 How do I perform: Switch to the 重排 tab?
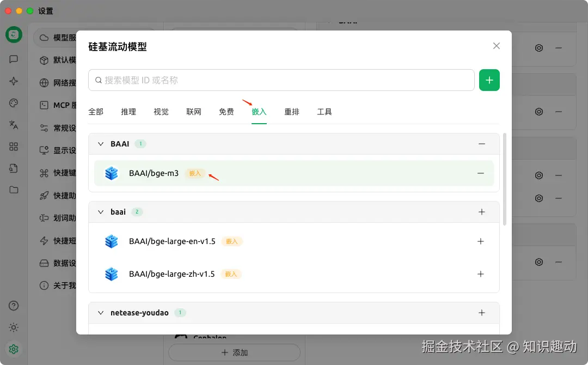pyautogui.click(x=292, y=112)
